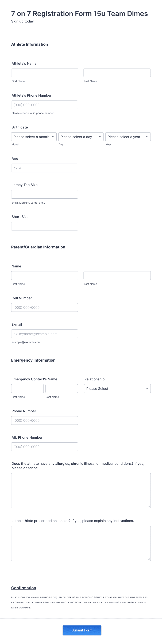Click the Age input field
The image size is (162, 644).
pyautogui.click(x=44, y=168)
